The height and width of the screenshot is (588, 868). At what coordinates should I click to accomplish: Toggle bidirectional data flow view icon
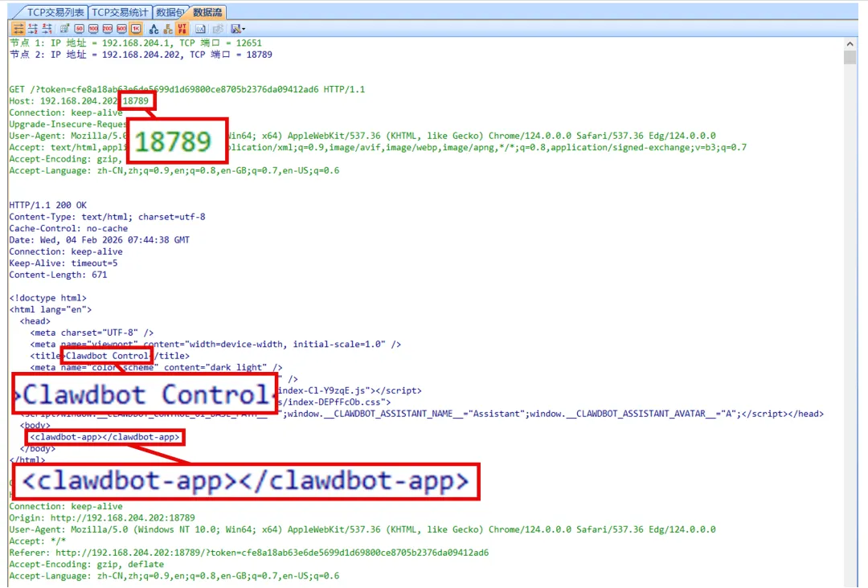(18, 29)
